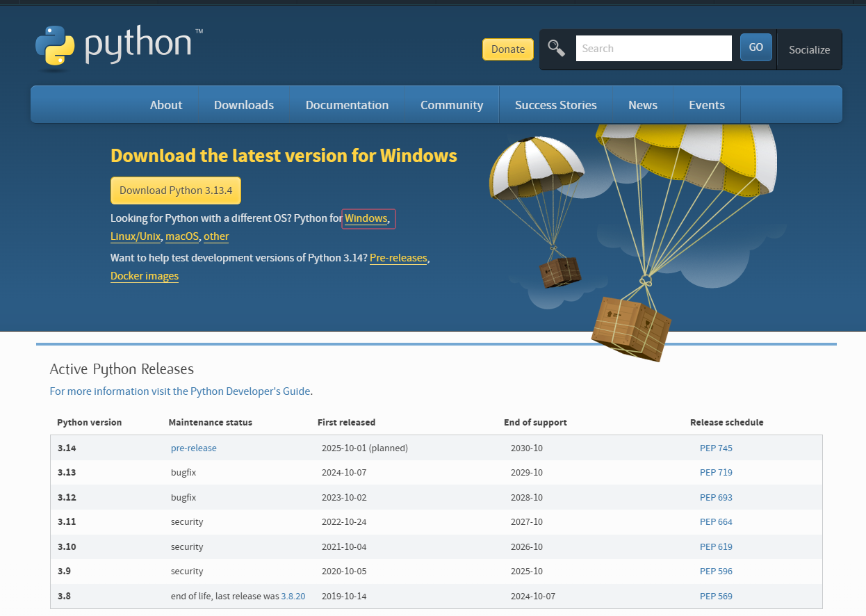Open the PEP 719 release schedule

coord(716,473)
